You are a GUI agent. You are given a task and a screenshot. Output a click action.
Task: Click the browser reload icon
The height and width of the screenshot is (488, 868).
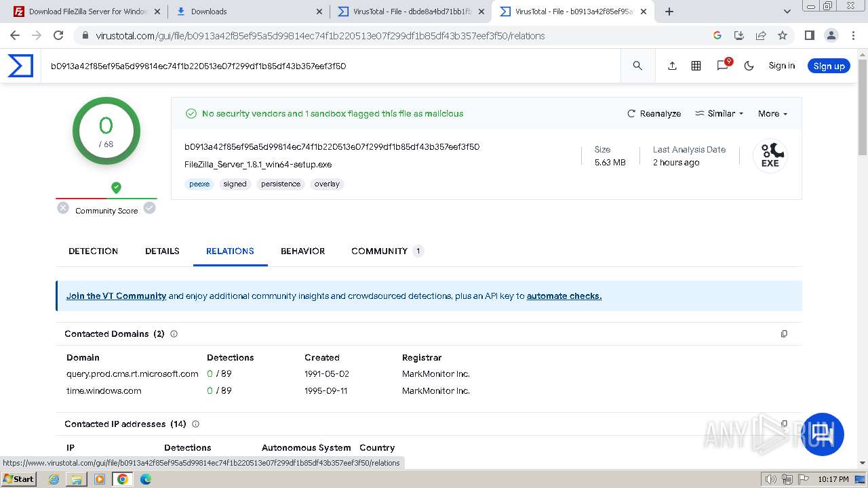pos(58,35)
